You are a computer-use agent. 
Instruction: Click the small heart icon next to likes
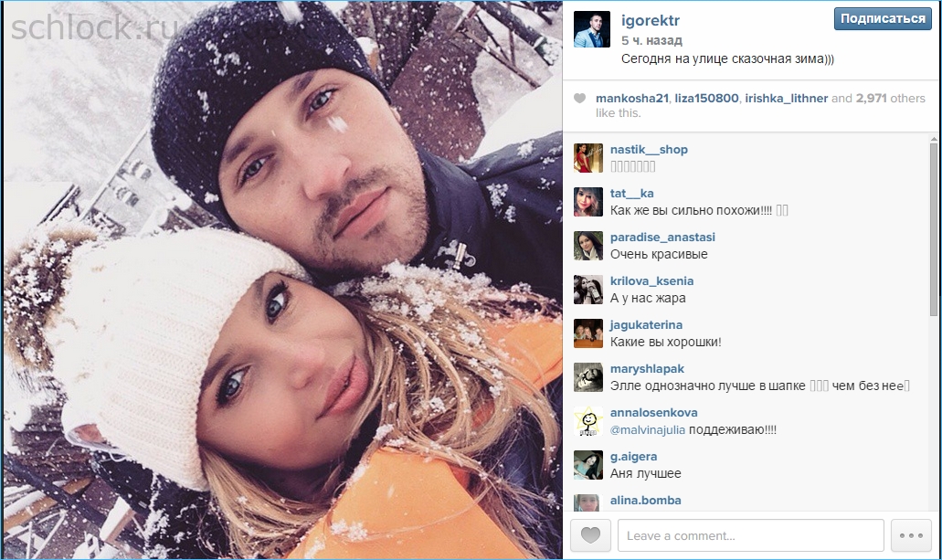tap(580, 98)
